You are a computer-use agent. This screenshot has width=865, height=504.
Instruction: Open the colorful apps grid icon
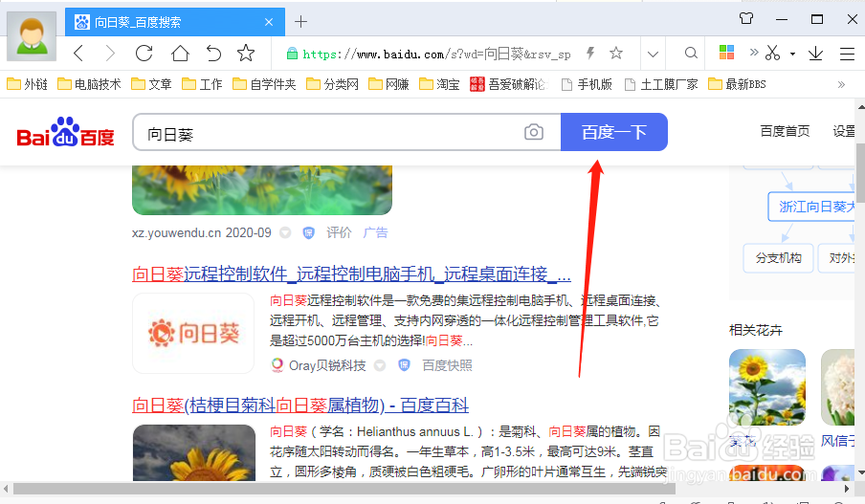pos(726,53)
